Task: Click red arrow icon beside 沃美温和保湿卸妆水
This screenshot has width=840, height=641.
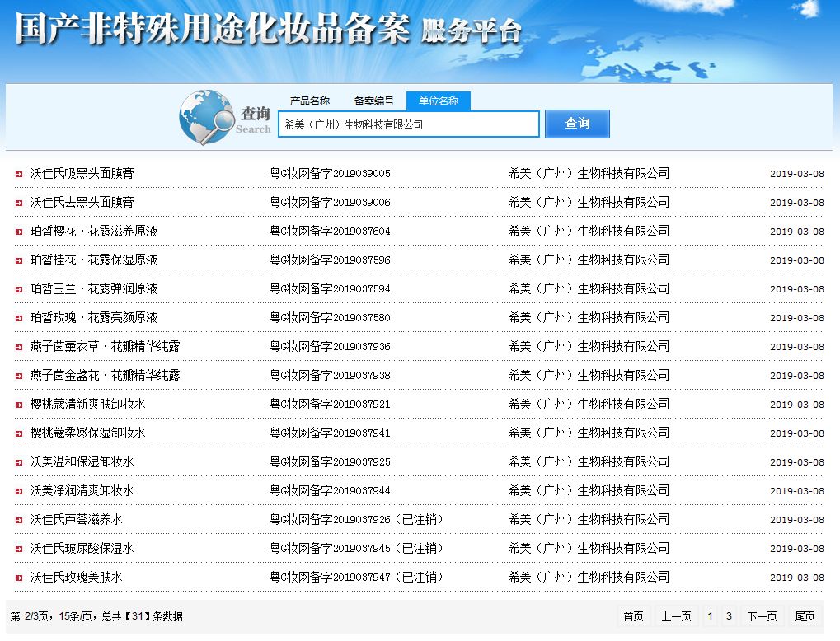Action: (19, 462)
